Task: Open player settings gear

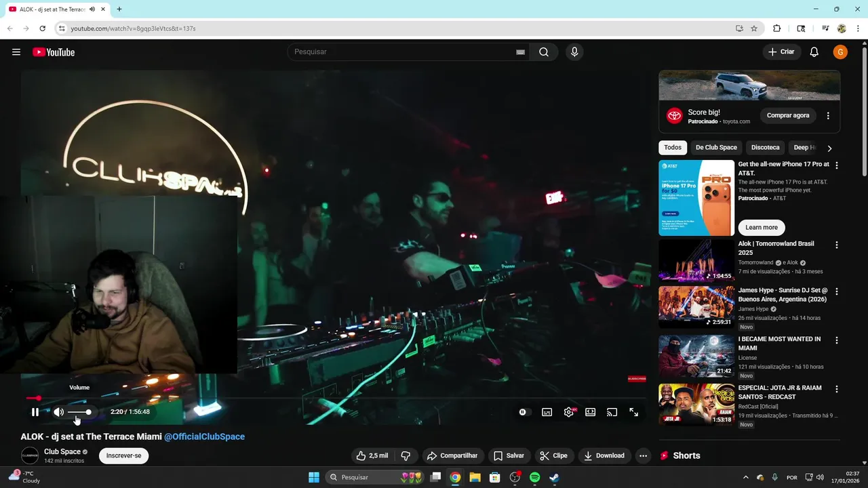Action: (x=569, y=412)
